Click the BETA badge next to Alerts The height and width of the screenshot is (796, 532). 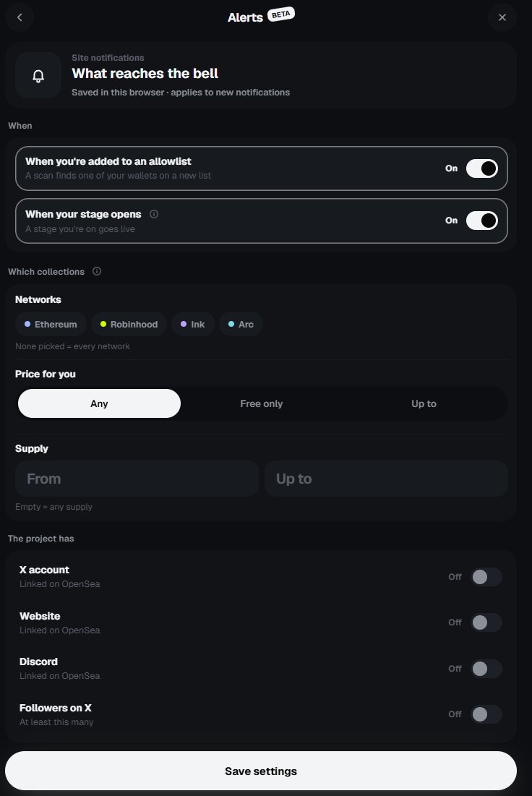(280, 14)
